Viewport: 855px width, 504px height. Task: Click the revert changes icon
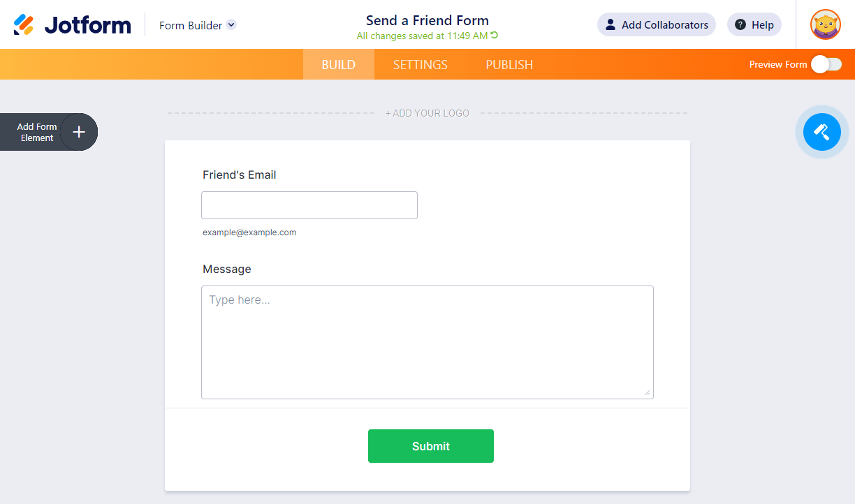(495, 36)
